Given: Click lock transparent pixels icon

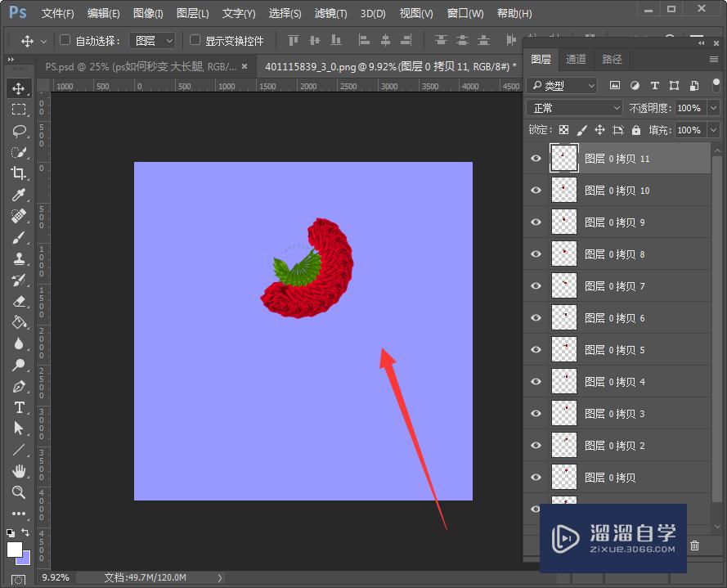Looking at the screenshot, I should [x=563, y=130].
